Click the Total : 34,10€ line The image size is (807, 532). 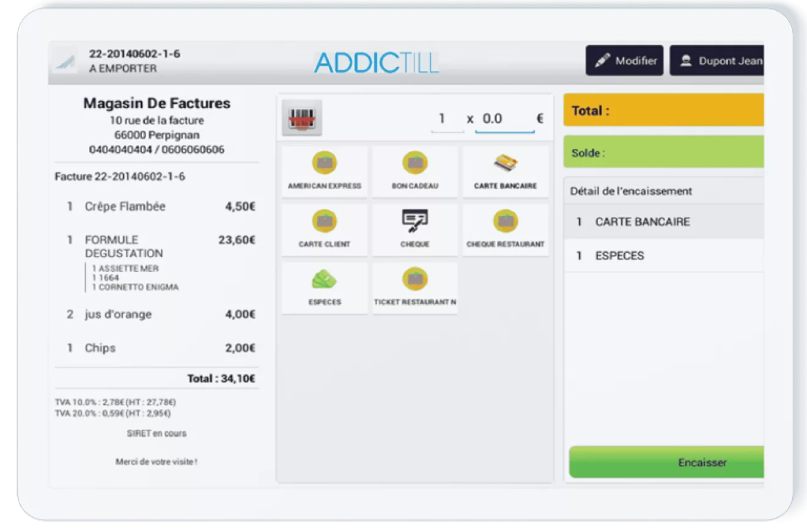221,379
